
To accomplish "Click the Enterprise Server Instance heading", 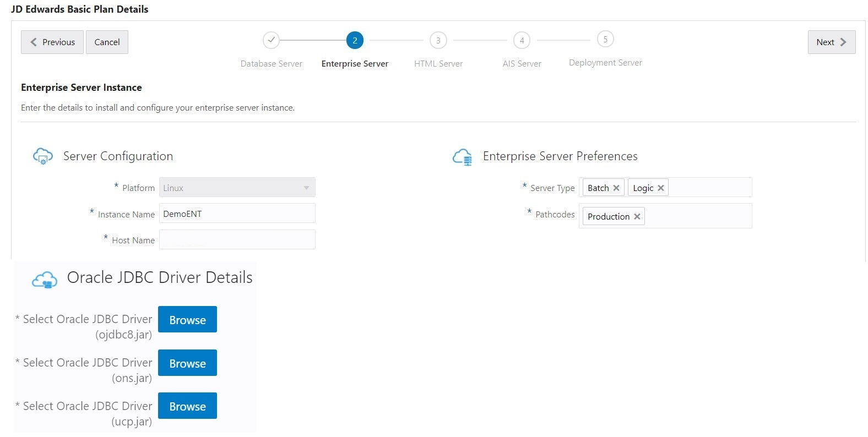I will point(82,88).
